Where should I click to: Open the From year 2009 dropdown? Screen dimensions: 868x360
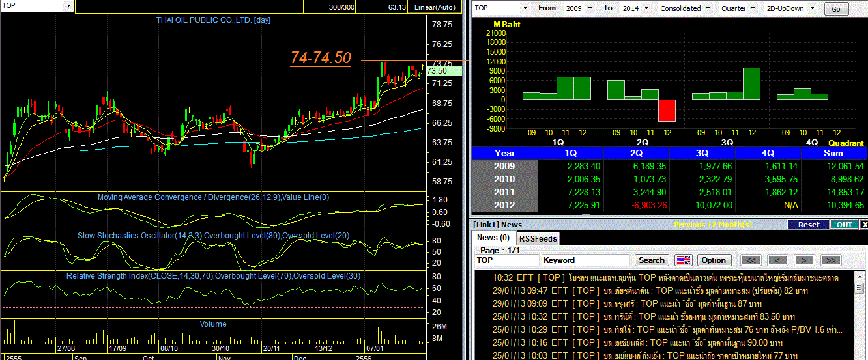(590, 8)
